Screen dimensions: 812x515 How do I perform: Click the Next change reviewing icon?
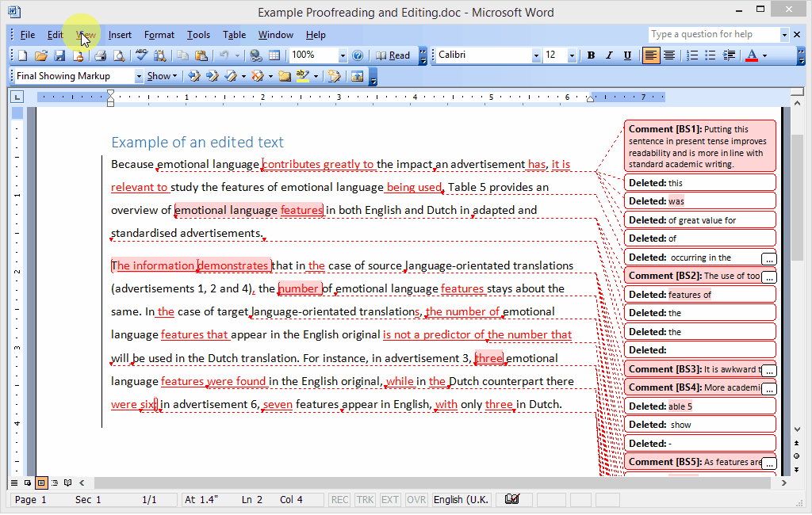(212, 75)
